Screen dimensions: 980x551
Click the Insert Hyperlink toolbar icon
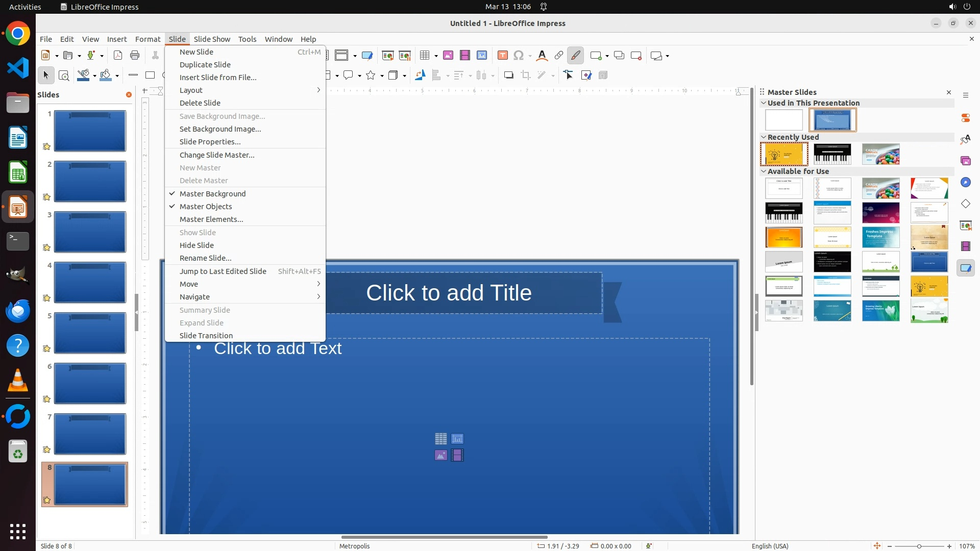pyautogui.click(x=559, y=56)
